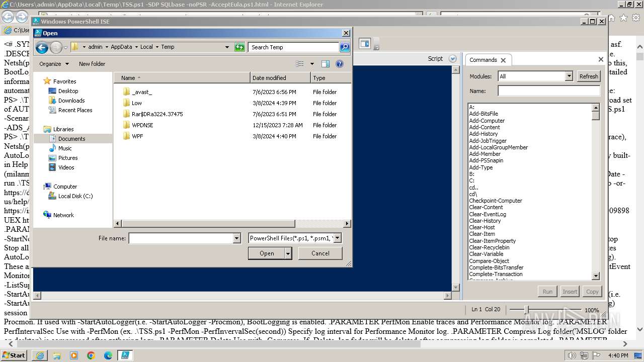
Task: Click New folder button
Action: click(92, 64)
